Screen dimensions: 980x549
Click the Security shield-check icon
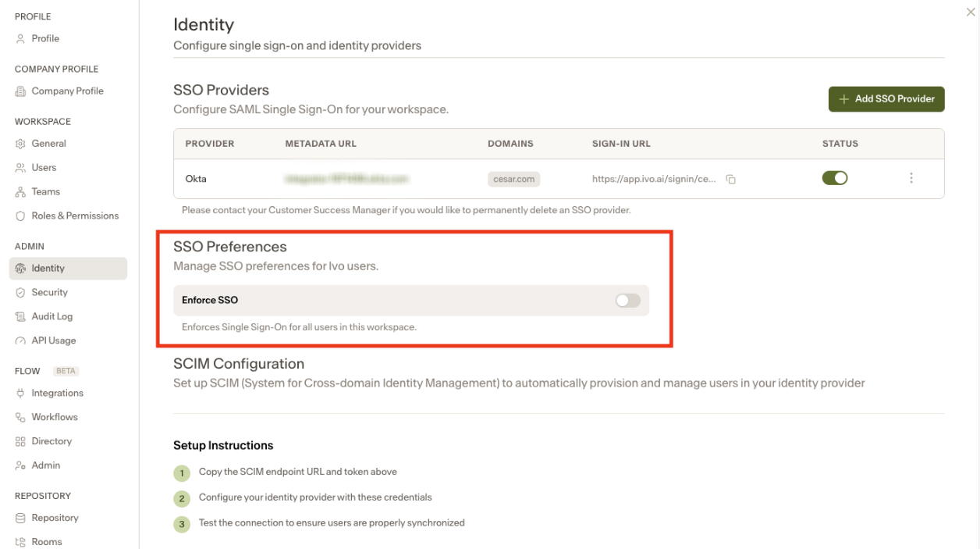tap(20, 293)
